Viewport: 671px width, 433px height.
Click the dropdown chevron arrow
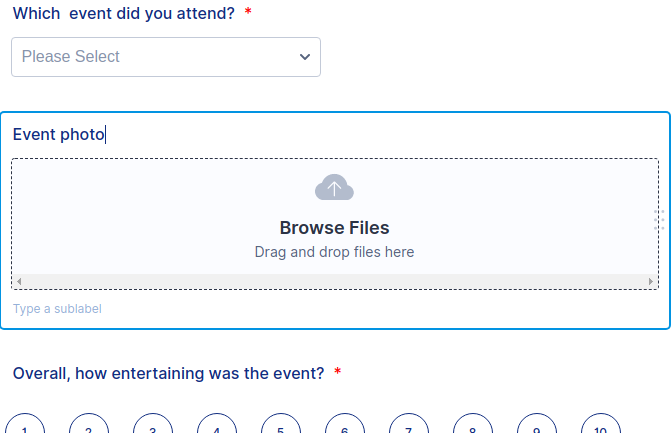(x=305, y=57)
